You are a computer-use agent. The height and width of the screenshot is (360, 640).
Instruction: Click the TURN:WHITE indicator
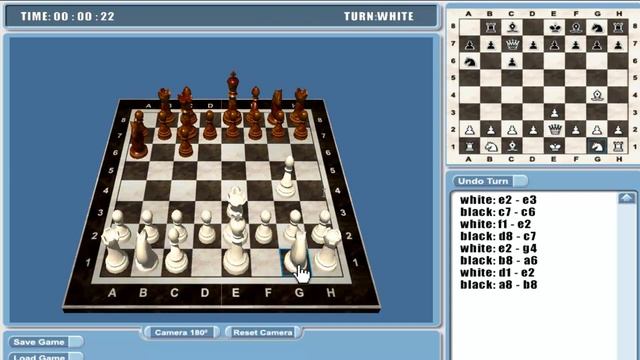[x=379, y=16]
